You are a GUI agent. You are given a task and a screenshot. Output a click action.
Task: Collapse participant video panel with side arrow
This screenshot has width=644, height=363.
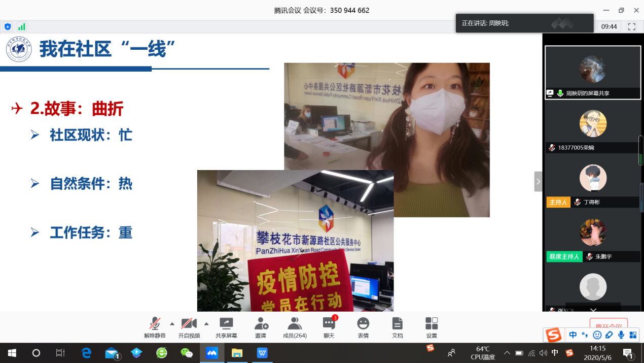[x=538, y=181]
